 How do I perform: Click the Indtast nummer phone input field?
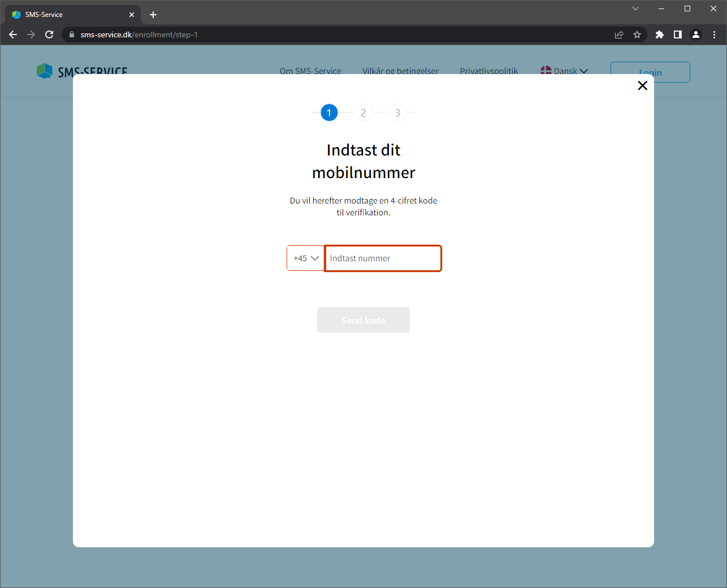point(383,258)
